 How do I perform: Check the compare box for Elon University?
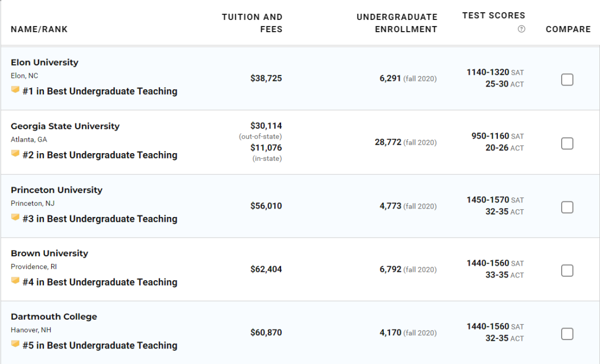coord(567,80)
